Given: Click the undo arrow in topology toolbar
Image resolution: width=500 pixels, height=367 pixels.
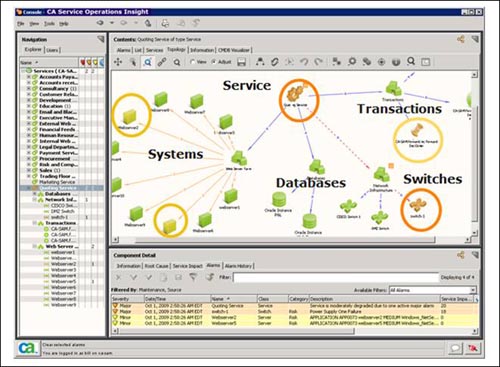Looking at the screenshot, I should click(304, 62).
